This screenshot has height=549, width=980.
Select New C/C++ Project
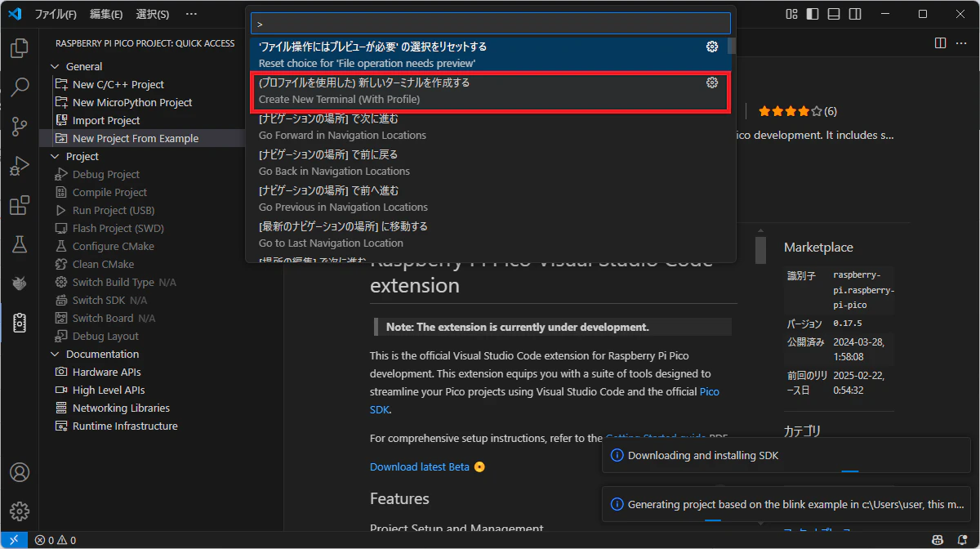(x=118, y=84)
